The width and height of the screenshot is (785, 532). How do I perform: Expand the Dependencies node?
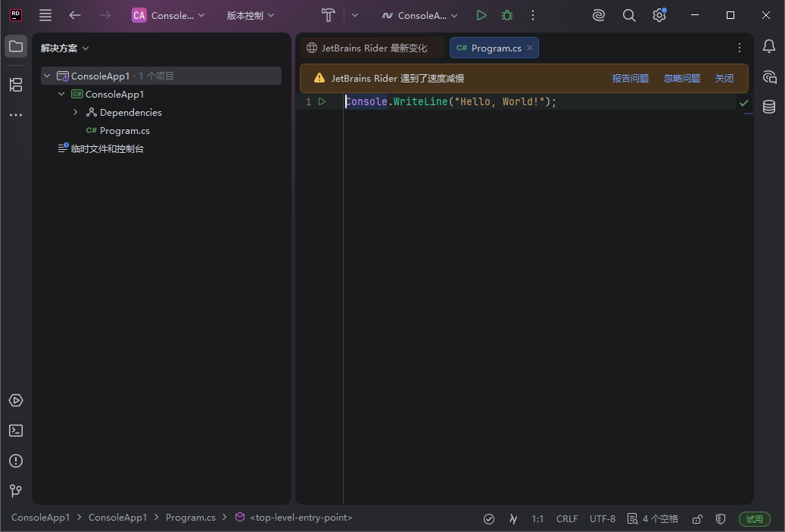pyautogui.click(x=74, y=112)
